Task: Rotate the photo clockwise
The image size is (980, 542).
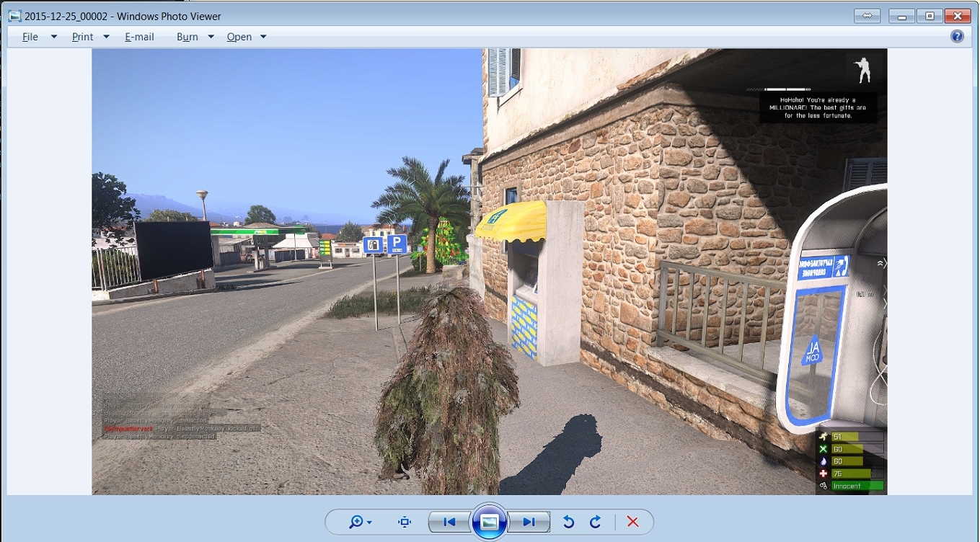Action: click(596, 522)
